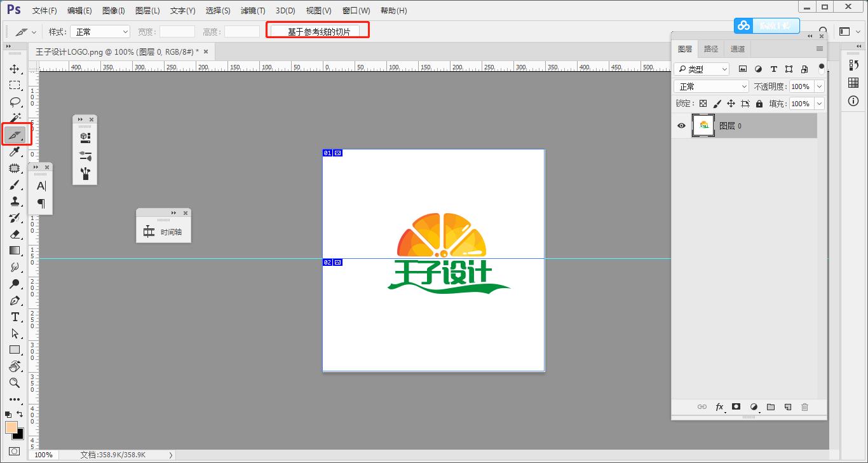This screenshot has width=868, height=463.
Task: Select the Hand tool
Action: point(15,366)
